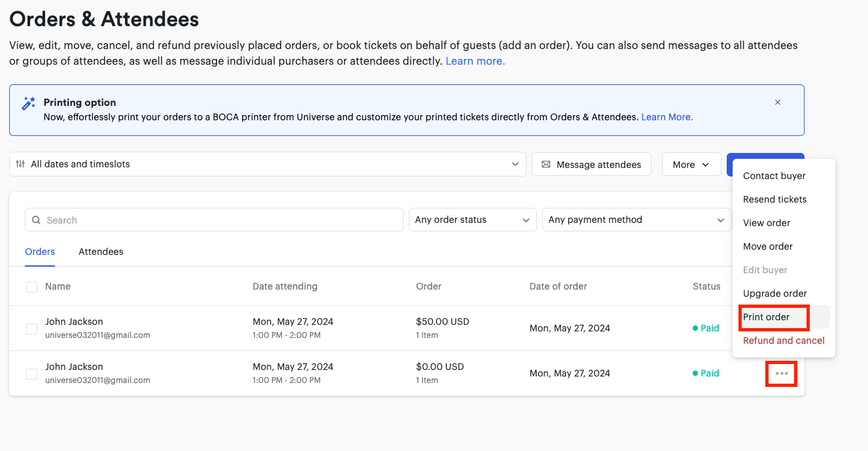868x451 pixels.
Task: Check the box for the $0.00 USD order
Action: [x=31, y=374]
